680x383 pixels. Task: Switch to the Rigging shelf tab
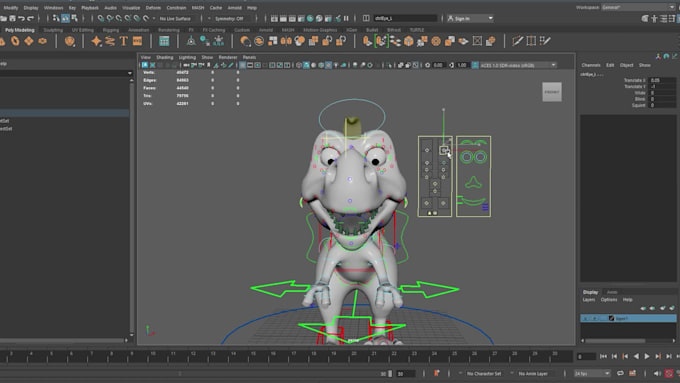pyautogui.click(x=111, y=30)
